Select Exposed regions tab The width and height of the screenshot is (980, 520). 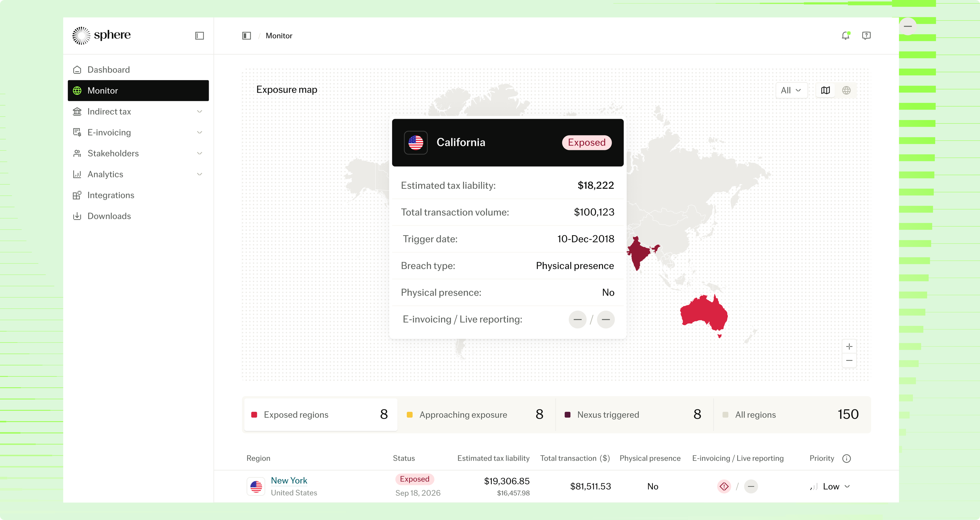point(321,415)
